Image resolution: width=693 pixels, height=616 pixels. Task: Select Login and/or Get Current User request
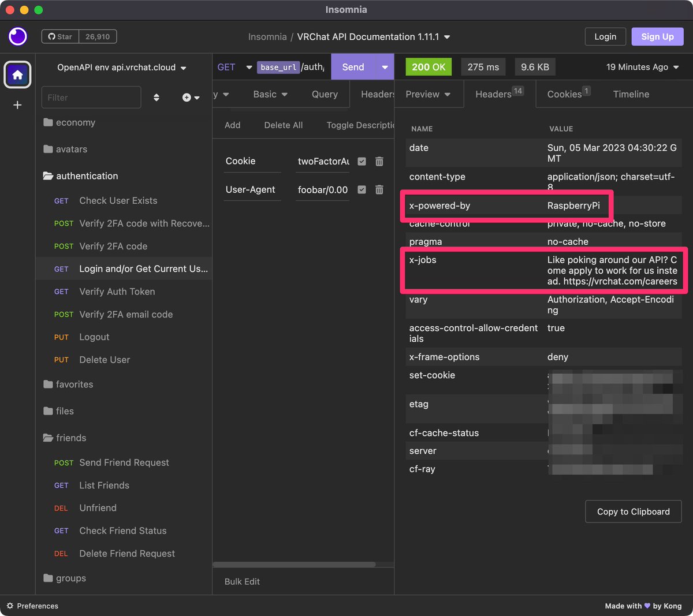pos(124,268)
